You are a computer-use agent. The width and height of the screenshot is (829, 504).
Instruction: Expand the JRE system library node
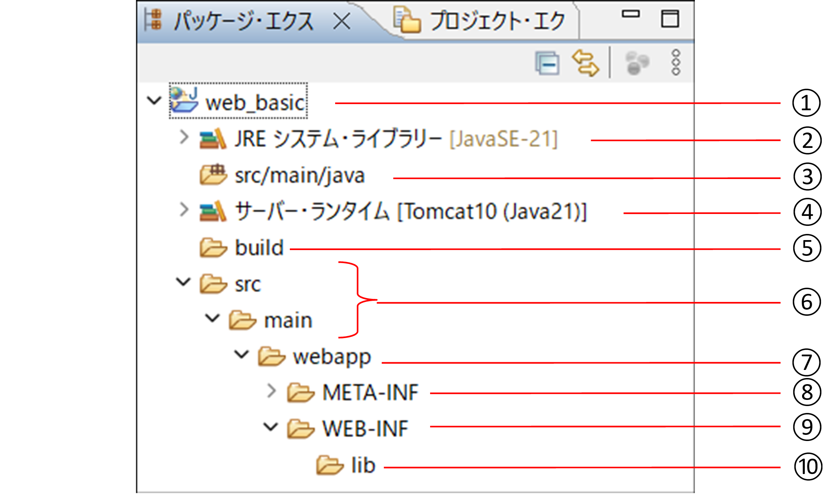tap(184, 137)
